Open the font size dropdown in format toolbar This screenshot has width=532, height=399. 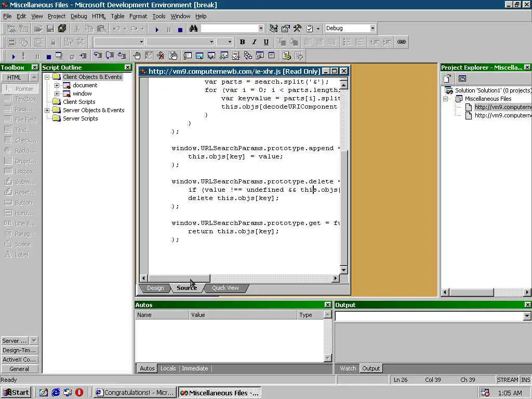pyautogui.click(x=230, y=42)
